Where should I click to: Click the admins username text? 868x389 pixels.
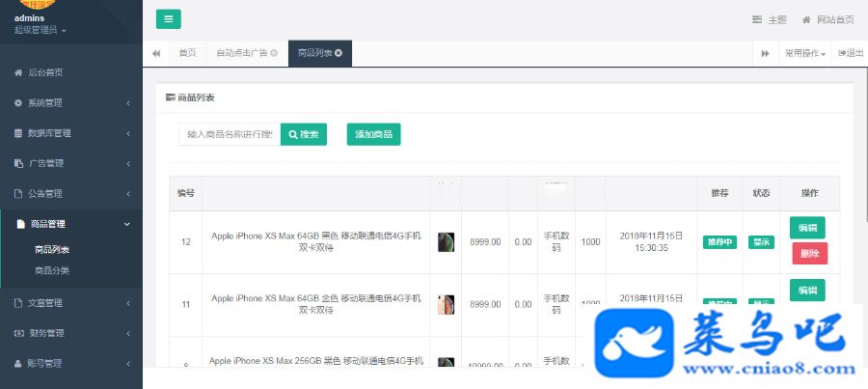(29, 18)
